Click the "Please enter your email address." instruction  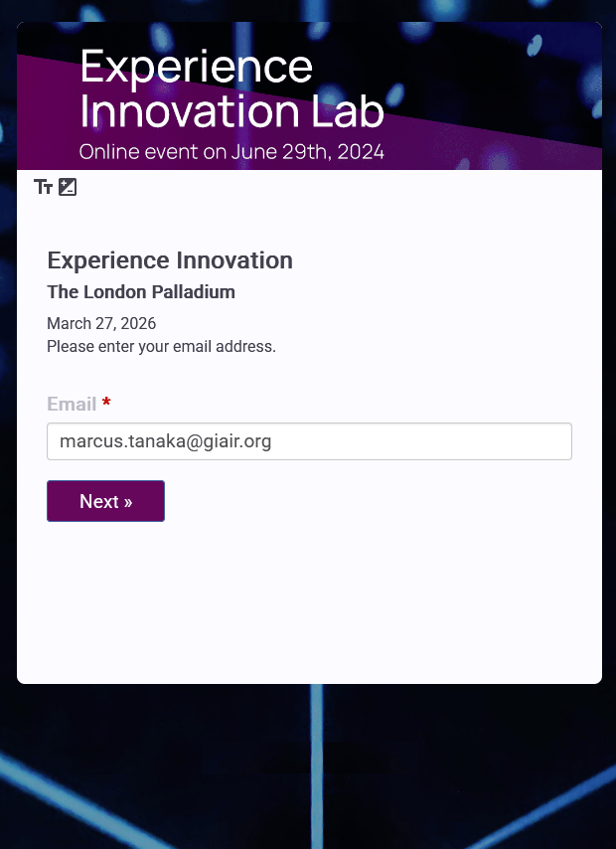pyautogui.click(x=161, y=347)
